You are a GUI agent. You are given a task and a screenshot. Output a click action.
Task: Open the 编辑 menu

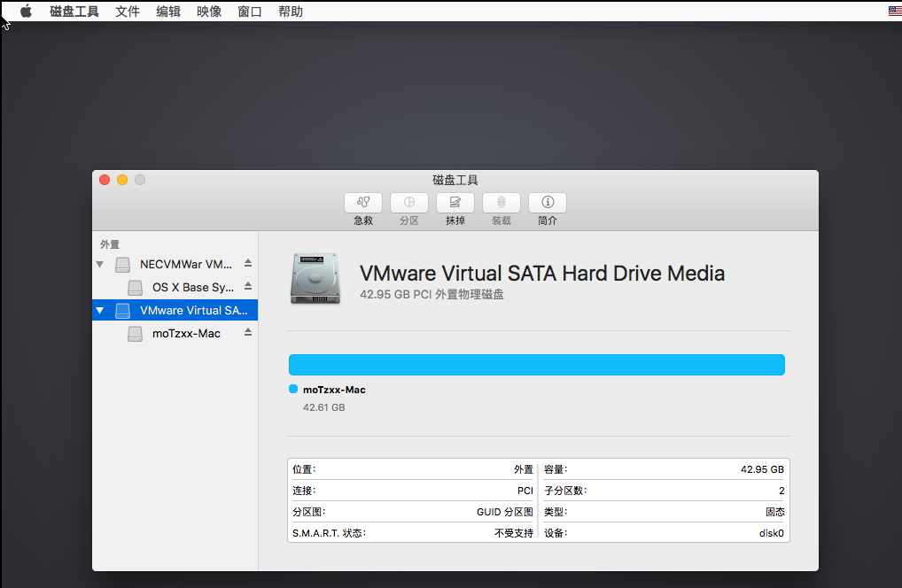[x=168, y=12]
